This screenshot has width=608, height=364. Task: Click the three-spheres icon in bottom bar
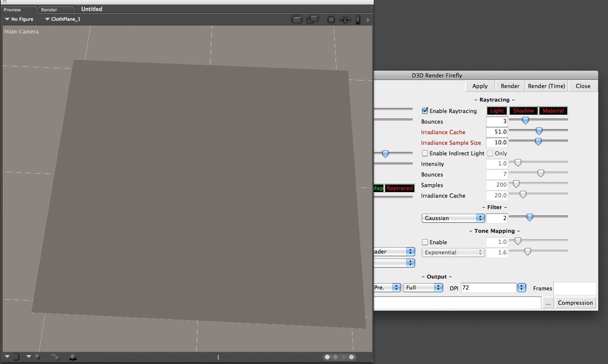click(55, 357)
